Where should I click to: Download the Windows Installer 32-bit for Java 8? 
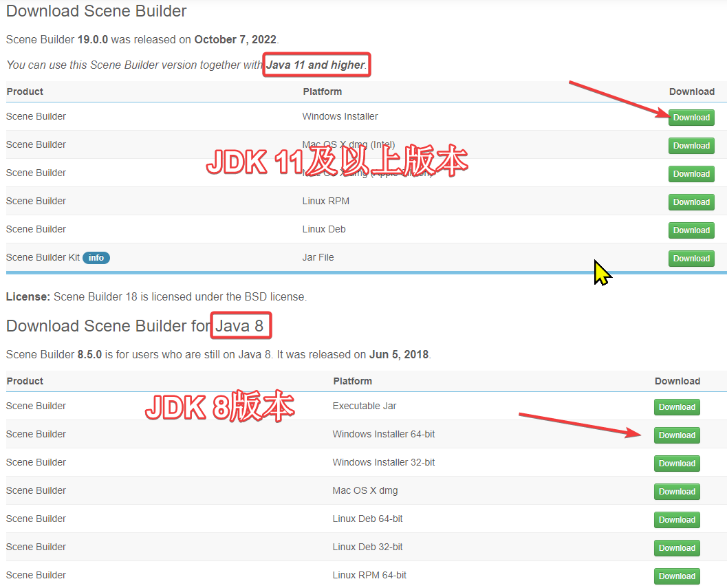pyautogui.click(x=676, y=463)
